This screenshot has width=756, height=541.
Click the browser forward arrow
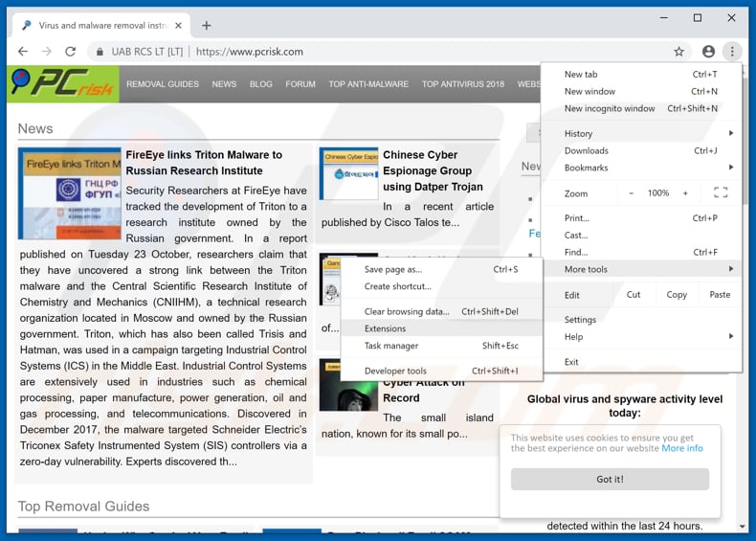46,51
